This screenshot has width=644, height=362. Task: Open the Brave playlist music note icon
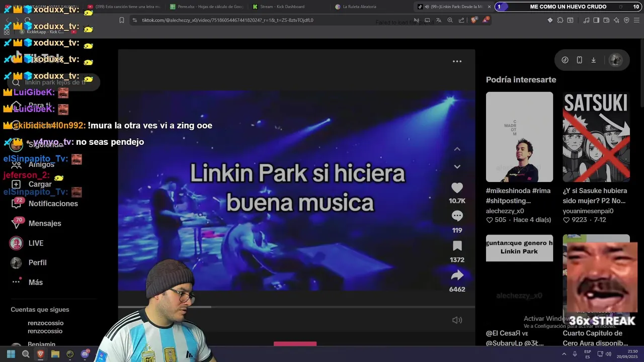[586, 20]
